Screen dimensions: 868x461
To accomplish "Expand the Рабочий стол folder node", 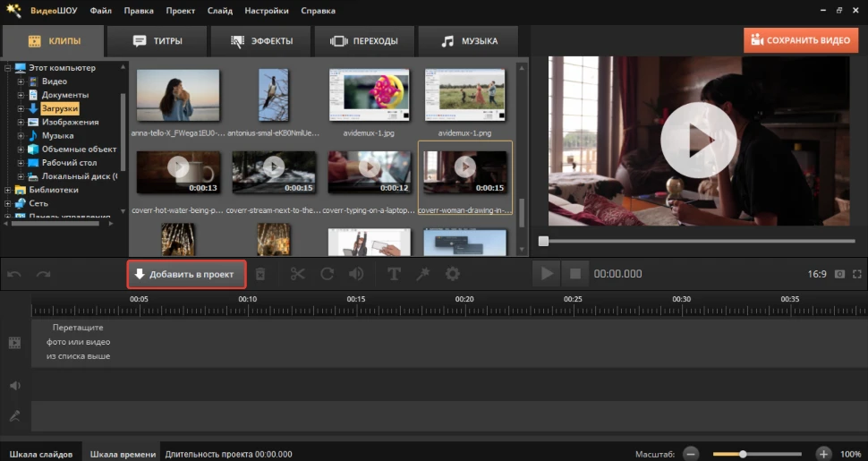I will pyautogui.click(x=21, y=163).
